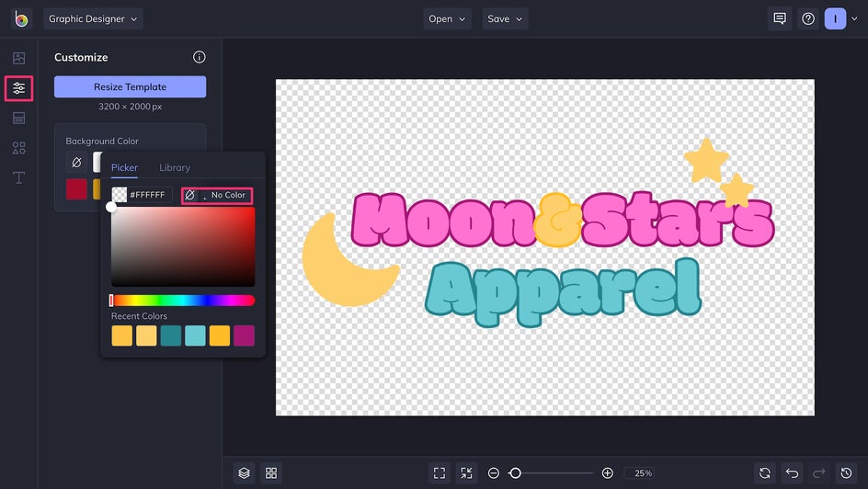This screenshot has width=868, height=489.
Task: Click the fit-to-screen icon
Action: coord(440,473)
